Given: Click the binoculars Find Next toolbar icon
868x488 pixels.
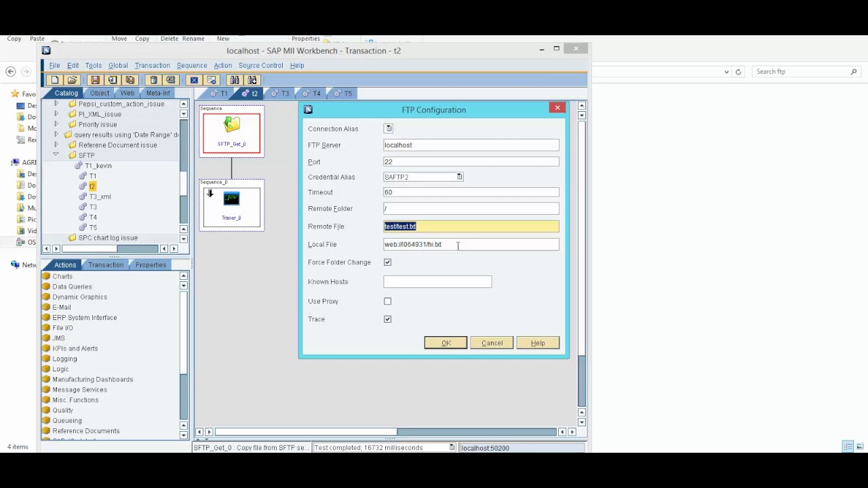Looking at the screenshot, I should pyautogui.click(x=252, y=80).
